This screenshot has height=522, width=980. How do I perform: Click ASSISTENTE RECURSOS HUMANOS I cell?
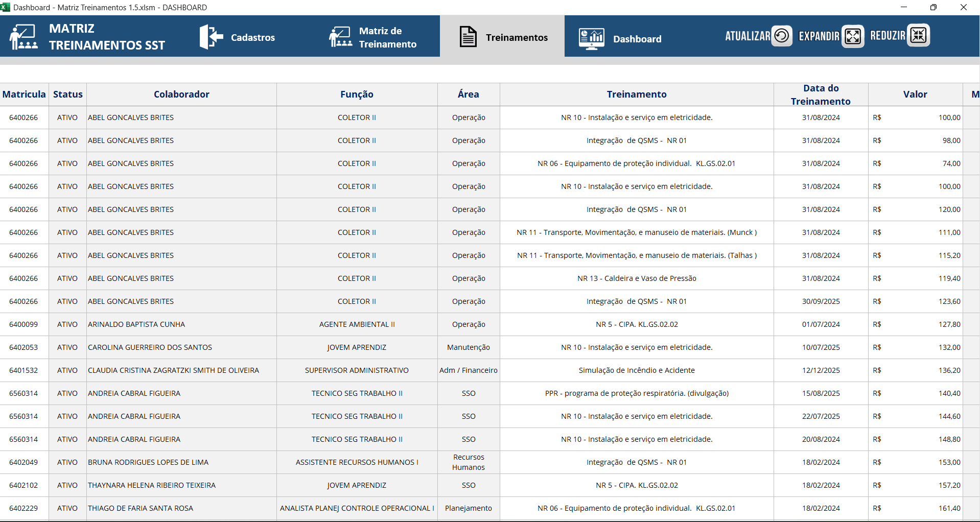click(x=357, y=462)
